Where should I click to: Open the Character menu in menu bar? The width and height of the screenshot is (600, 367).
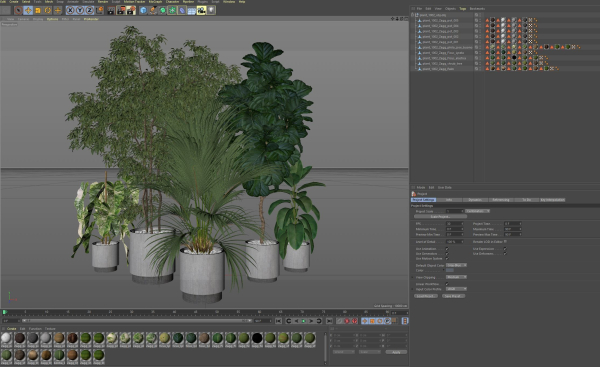tap(172, 2)
